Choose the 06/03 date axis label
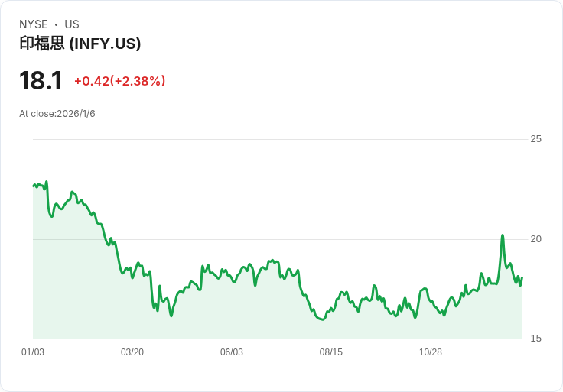The height and width of the screenshot is (392, 563). (232, 352)
